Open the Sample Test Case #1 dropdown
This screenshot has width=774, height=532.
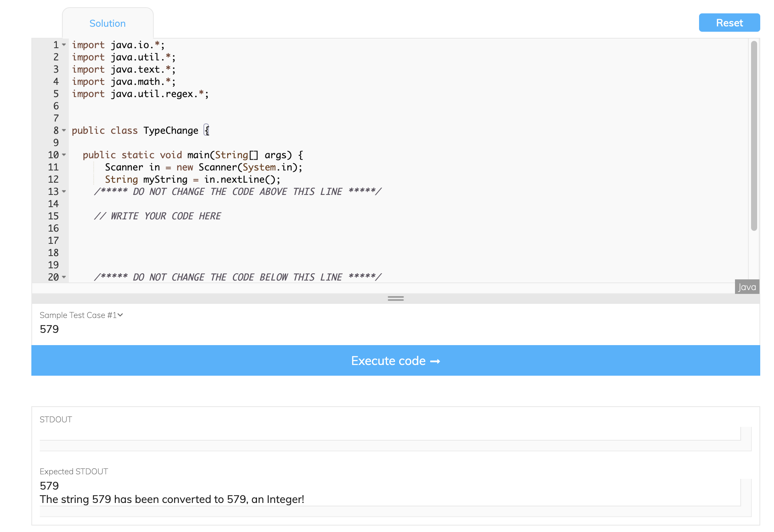[81, 315]
